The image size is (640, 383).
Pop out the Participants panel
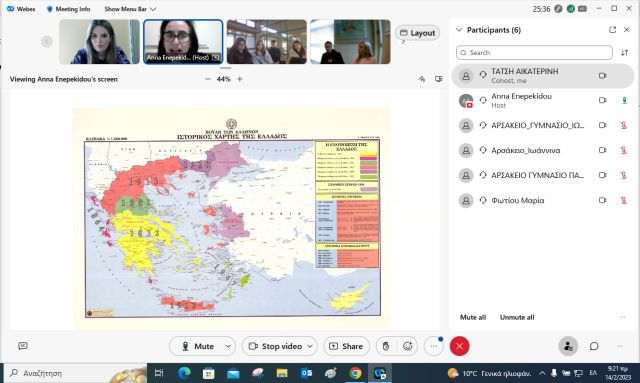point(612,30)
